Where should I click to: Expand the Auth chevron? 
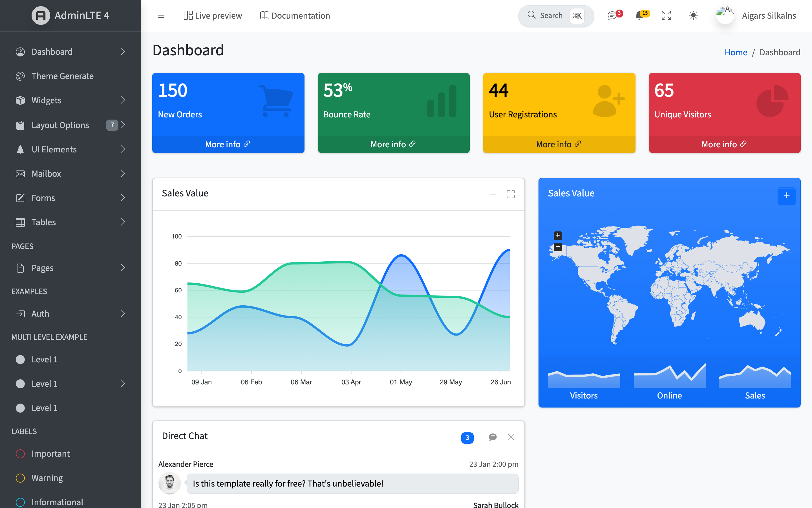click(x=123, y=314)
